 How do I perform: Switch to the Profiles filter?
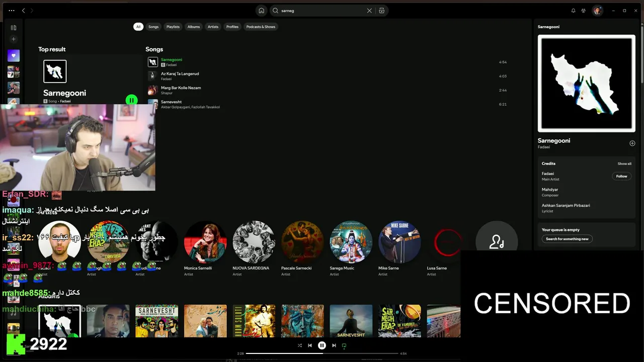[232, 27]
